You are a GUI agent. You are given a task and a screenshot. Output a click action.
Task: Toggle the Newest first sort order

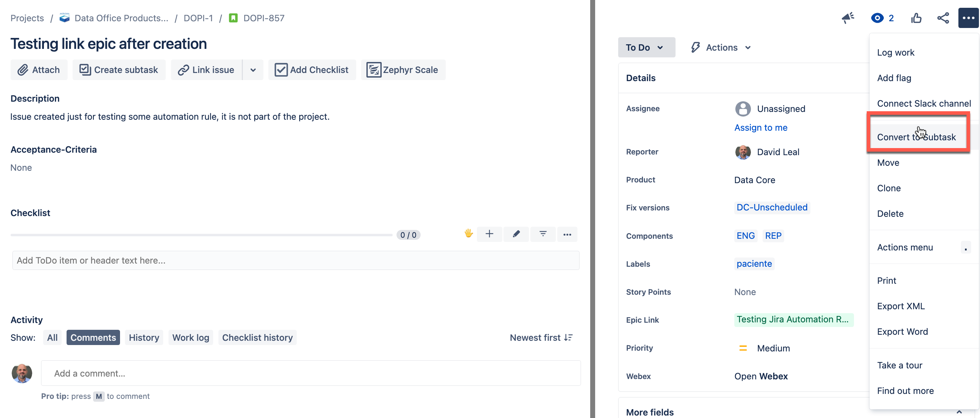tap(541, 337)
